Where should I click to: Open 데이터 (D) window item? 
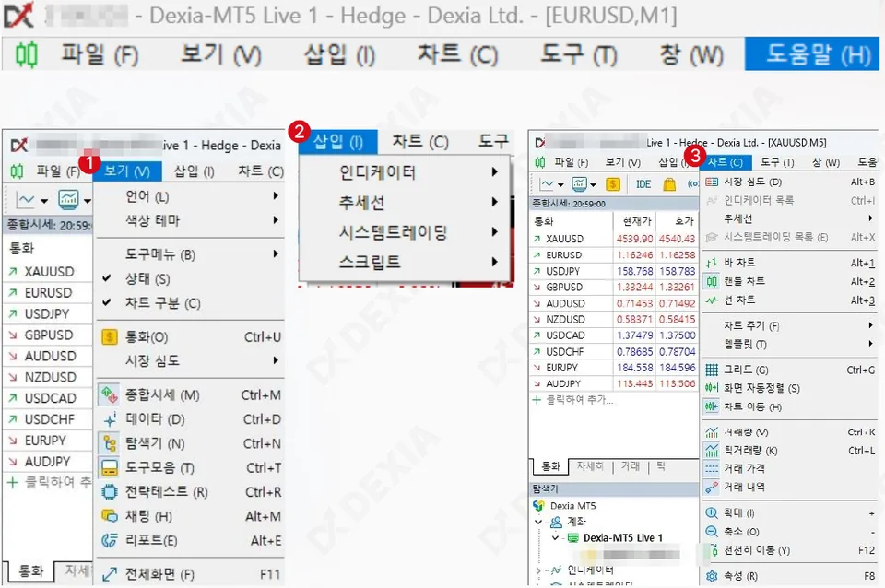click(x=190, y=419)
